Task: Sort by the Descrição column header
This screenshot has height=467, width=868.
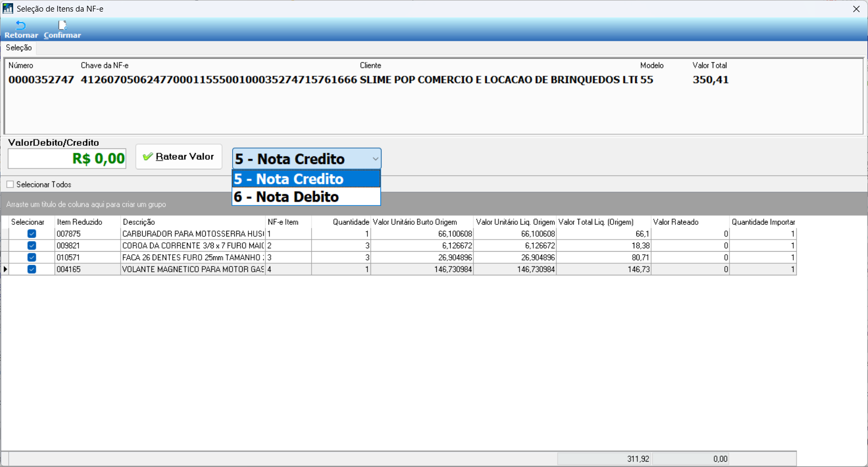Action: tap(193, 222)
